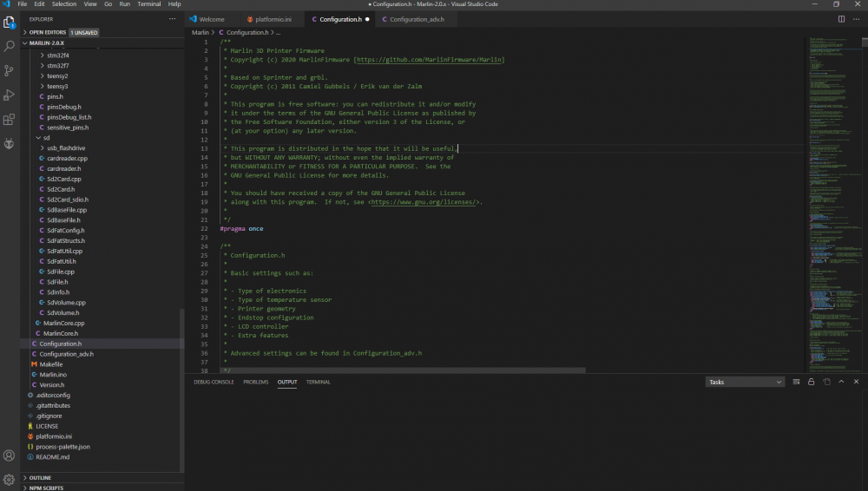Expand the NPM SCRIPTS section
Viewport: 868px width, 491px height.
tap(46, 488)
